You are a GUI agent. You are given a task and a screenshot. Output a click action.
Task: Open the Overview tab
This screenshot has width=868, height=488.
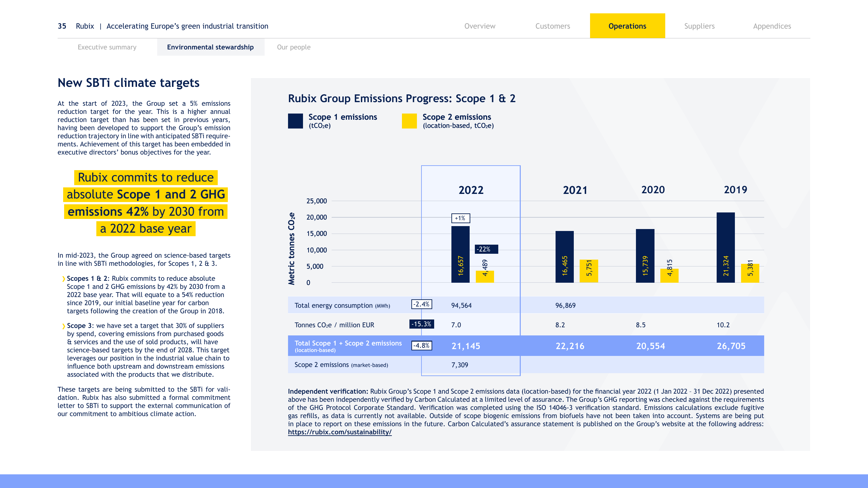(479, 26)
